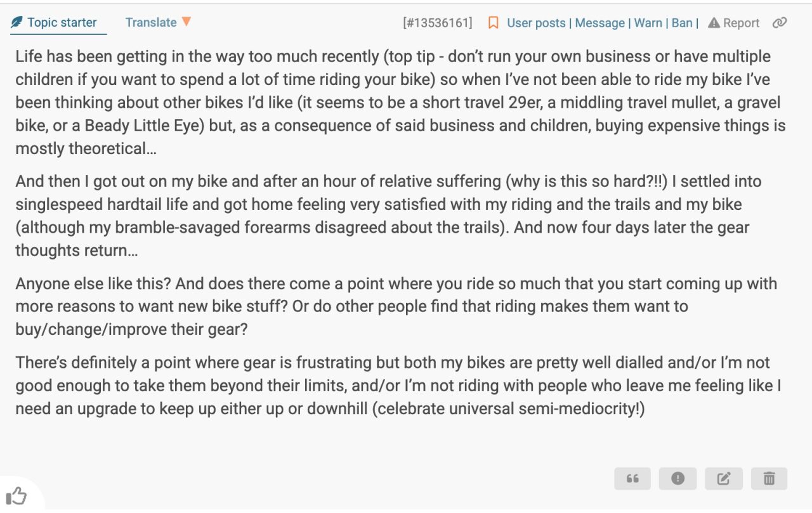Copy the post permalink via the chain icon

780,23
